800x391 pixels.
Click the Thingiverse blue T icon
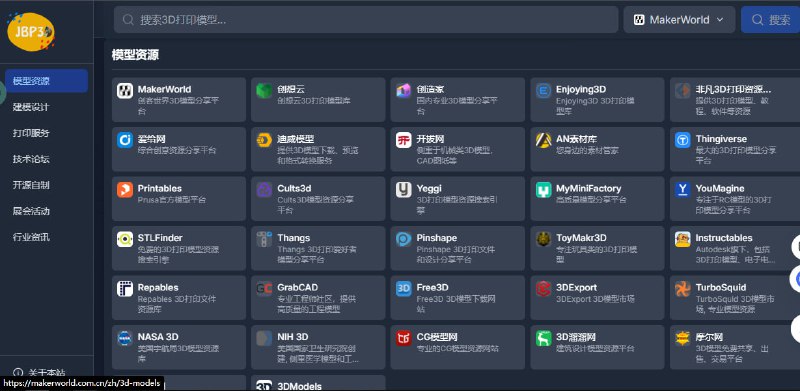683,140
